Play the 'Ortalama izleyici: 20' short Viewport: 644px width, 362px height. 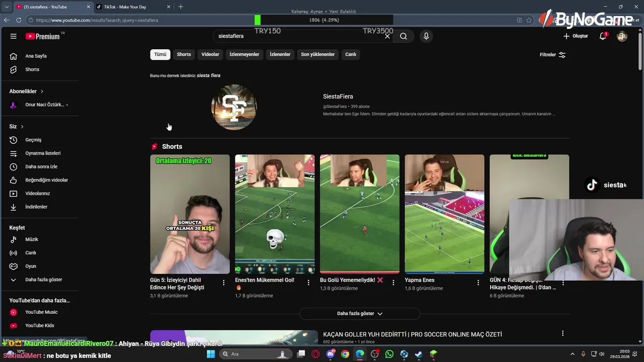pyautogui.click(x=190, y=214)
